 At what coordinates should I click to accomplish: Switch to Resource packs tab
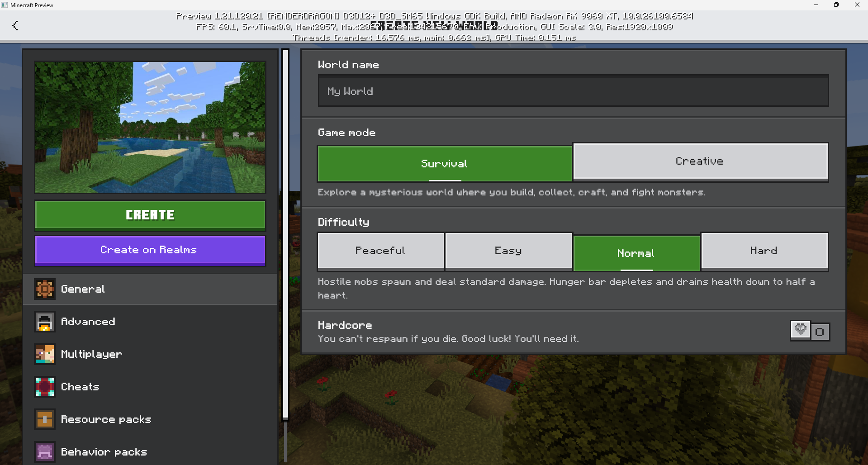[150, 419]
